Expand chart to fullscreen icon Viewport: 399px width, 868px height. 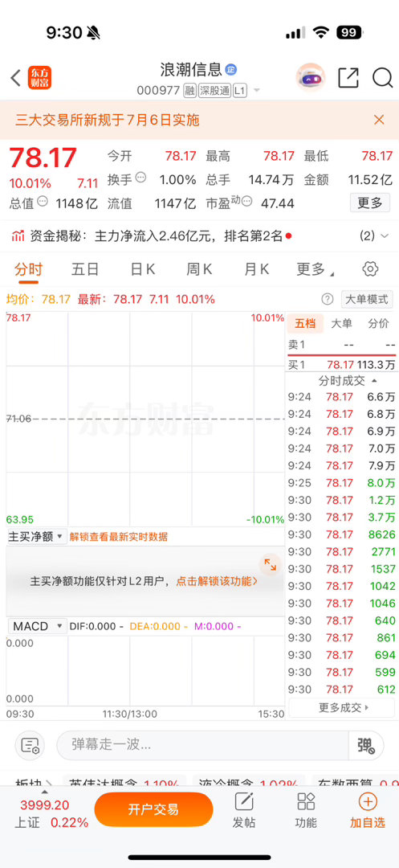point(271,565)
